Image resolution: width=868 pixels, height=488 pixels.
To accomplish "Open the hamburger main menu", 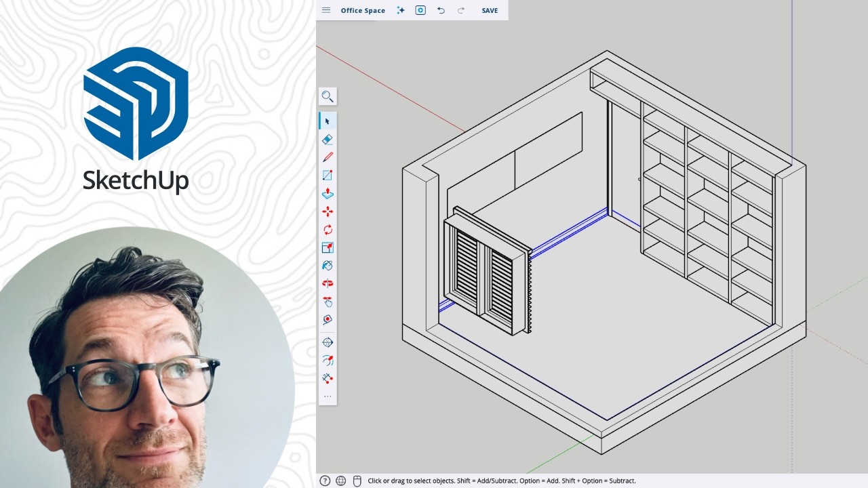I will [326, 10].
